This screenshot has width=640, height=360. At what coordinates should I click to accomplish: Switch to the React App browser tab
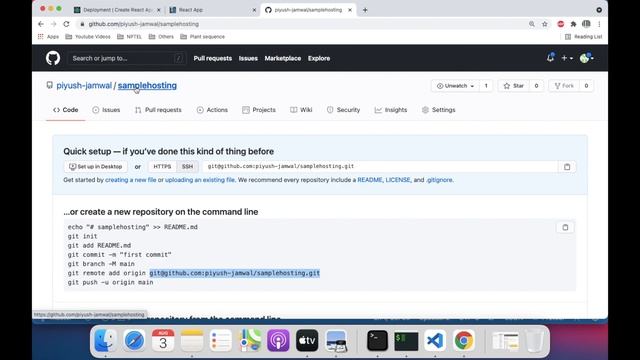[x=212, y=10]
